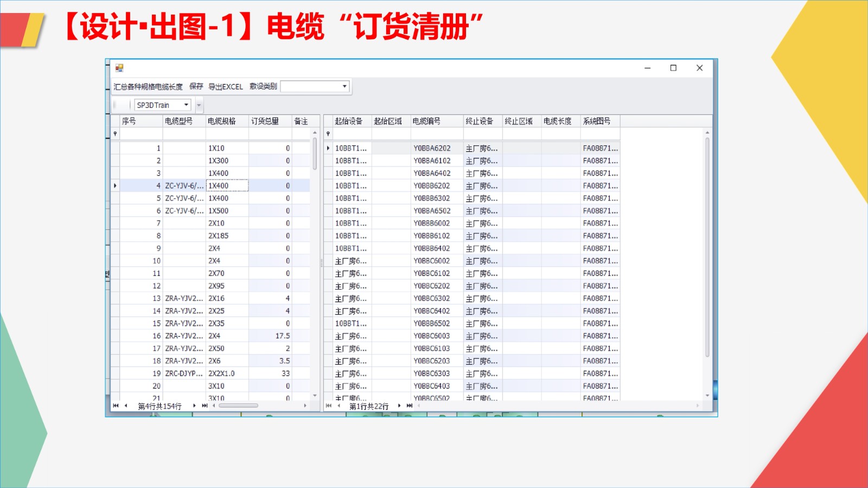Click the application icon in title bar
This screenshot has height=488, width=868.
point(119,68)
